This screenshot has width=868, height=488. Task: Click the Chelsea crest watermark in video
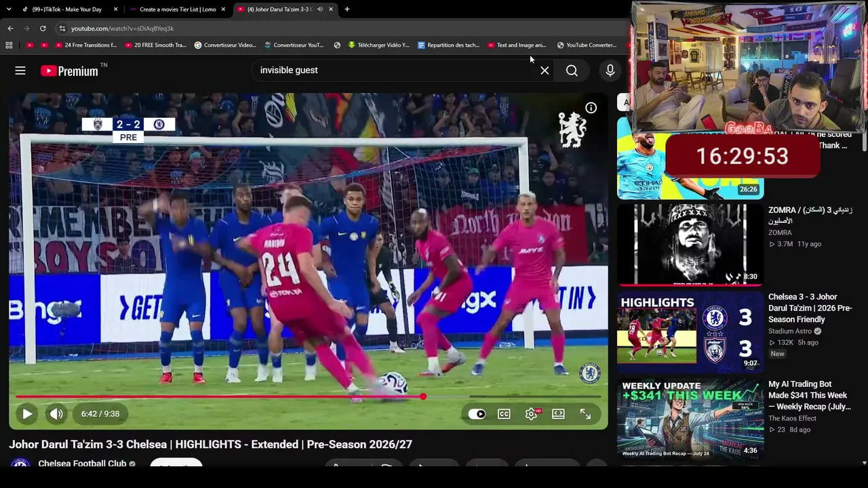coord(590,373)
